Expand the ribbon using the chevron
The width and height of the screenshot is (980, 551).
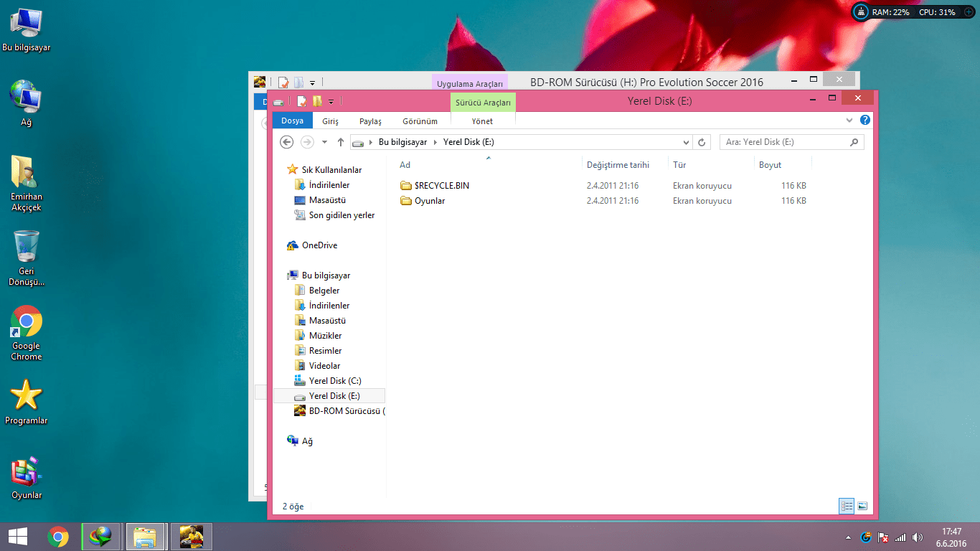tap(849, 121)
